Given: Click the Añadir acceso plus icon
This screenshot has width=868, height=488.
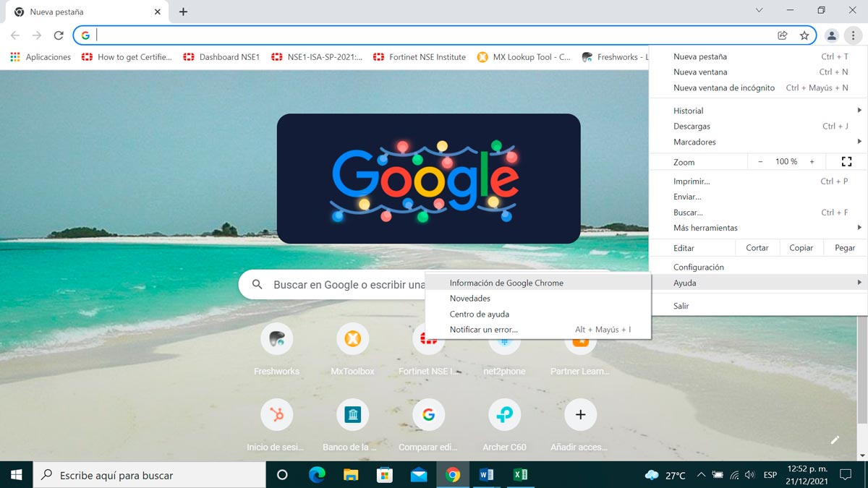Looking at the screenshot, I should 579,414.
